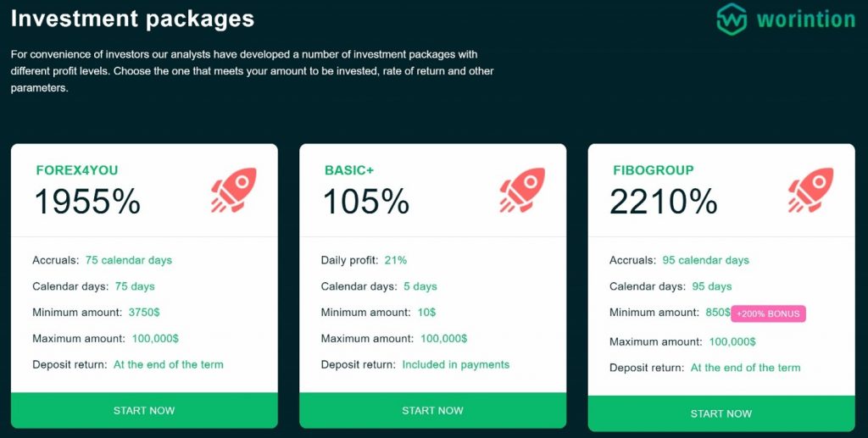Start the FOREX4YOU package now
This screenshot has height=438, width=868.
(x=144, y=410)
